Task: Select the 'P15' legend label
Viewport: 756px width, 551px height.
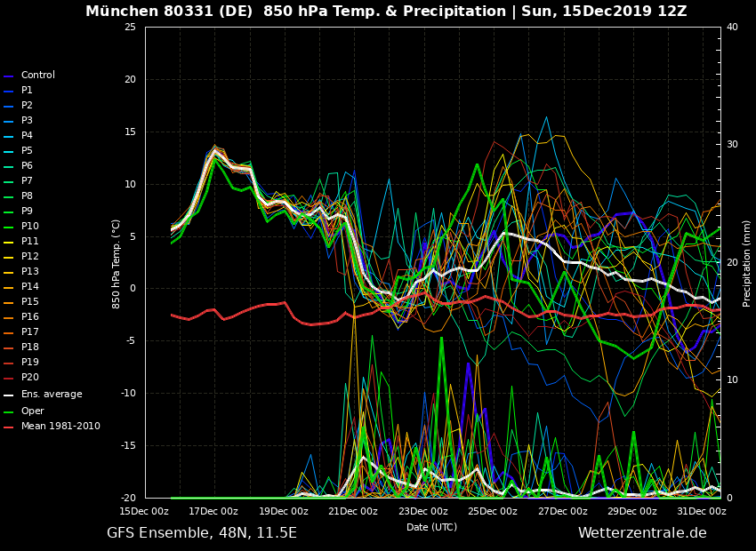Action: pyautogui.click(x=30, y=301)
